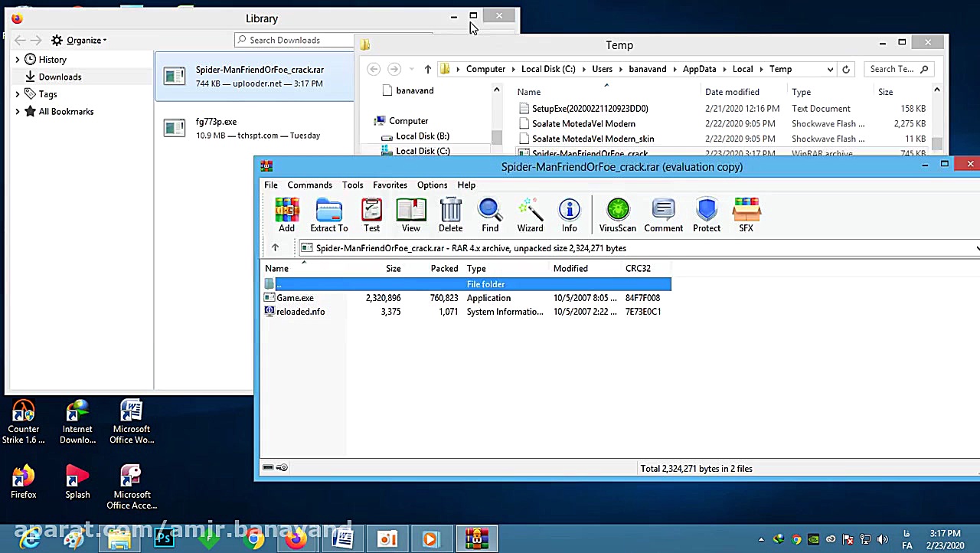Open the Commands menu in WinRAR
The image size is (980, 553).
pos(309,185)
